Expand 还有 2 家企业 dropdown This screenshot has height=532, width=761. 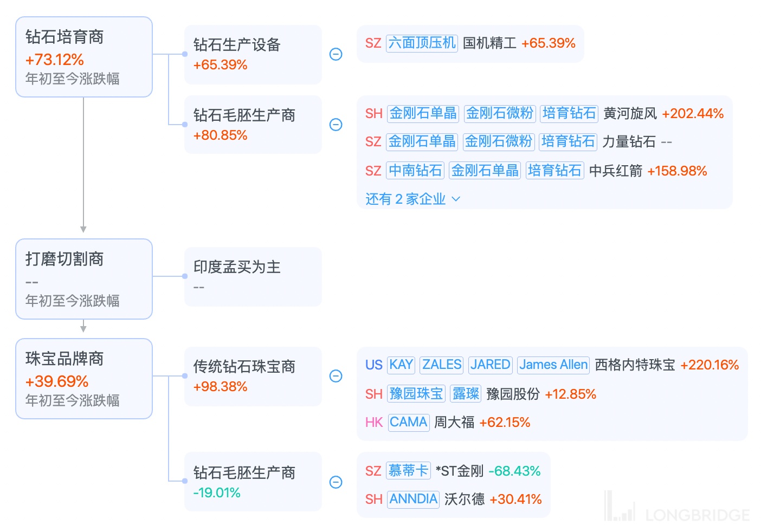pos(412,199)
